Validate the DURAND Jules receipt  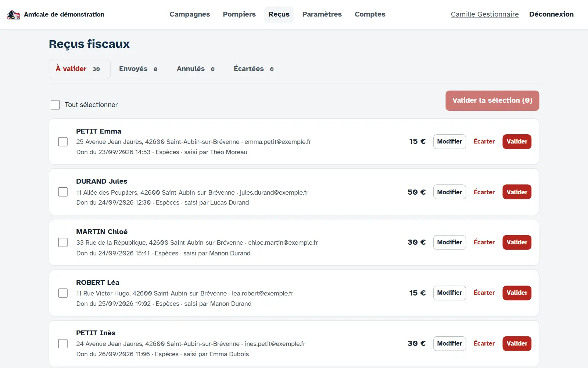517,192
